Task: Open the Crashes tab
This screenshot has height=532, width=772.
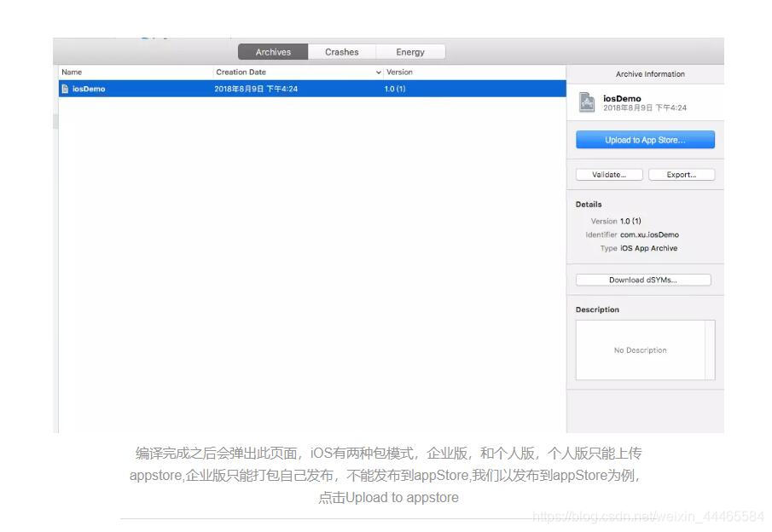Action: click(342, 52)
